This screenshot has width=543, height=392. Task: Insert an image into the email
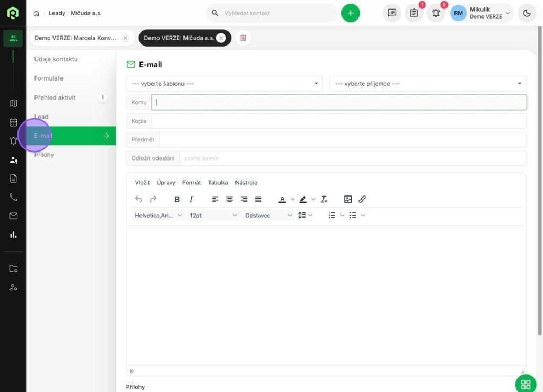(x=348, y=199)
